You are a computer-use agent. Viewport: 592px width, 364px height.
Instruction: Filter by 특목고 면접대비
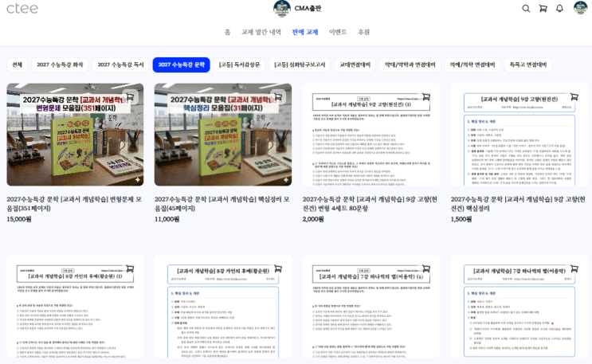(x=528, y=65)
